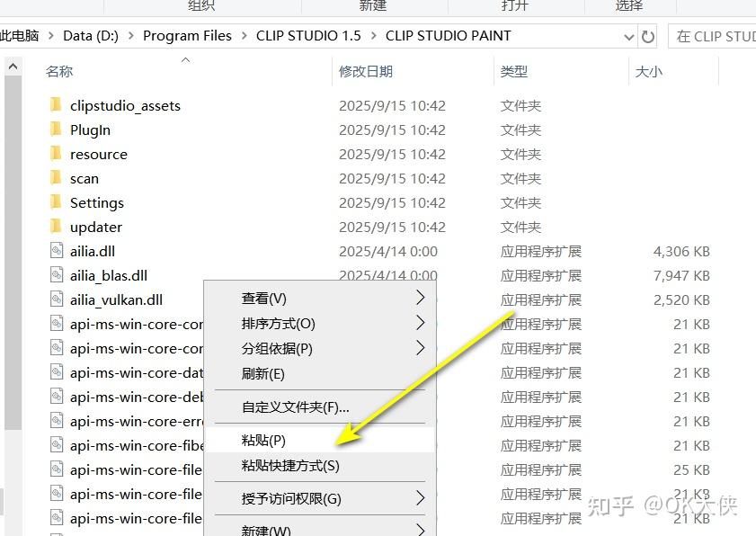Navigate to Data (D:) in breadcrumb
The image size is (756, 536).
(x=91, y=36)
